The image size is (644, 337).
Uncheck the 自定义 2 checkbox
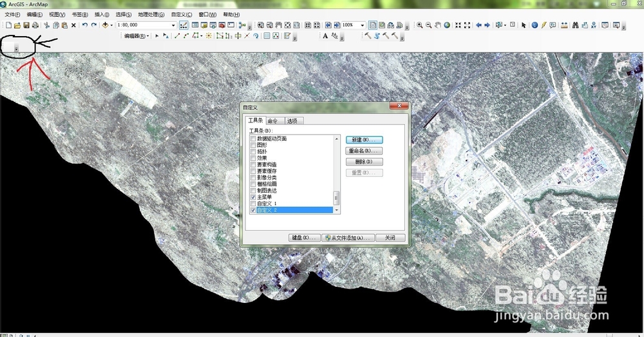pos(253,210)
